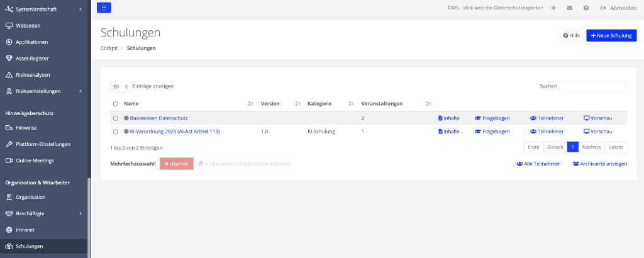Expand the Beschäftigte submenu chevron
This screenshot has width=644, height=258.
80,213
